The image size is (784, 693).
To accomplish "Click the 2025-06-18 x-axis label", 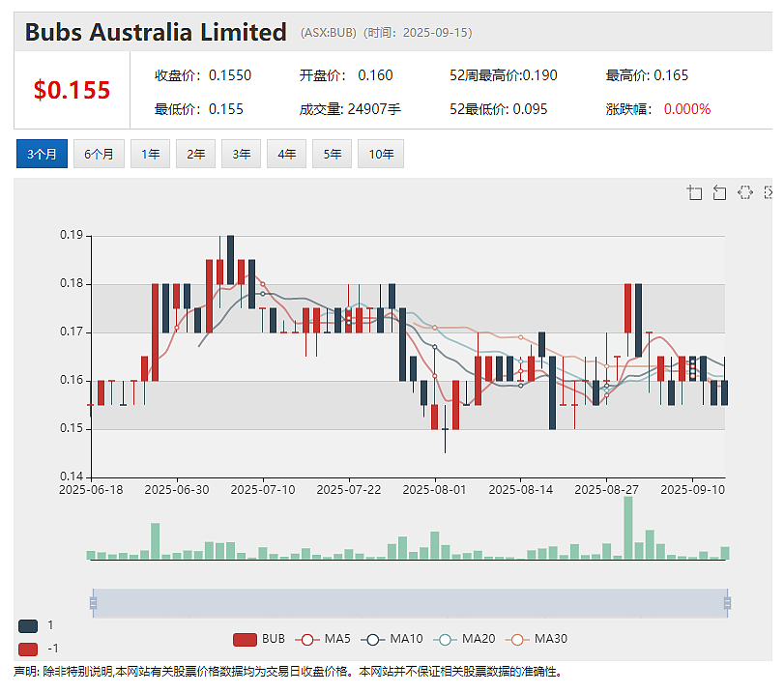I will pos(91,490).
